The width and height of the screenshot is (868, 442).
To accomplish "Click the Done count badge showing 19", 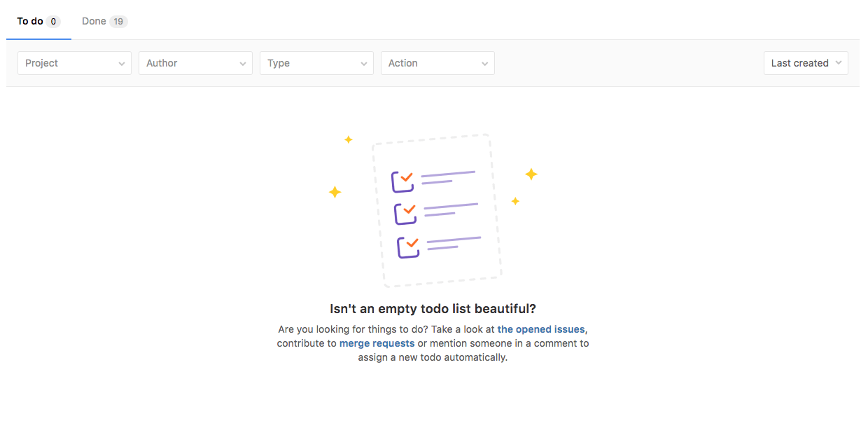I will 119,21.
